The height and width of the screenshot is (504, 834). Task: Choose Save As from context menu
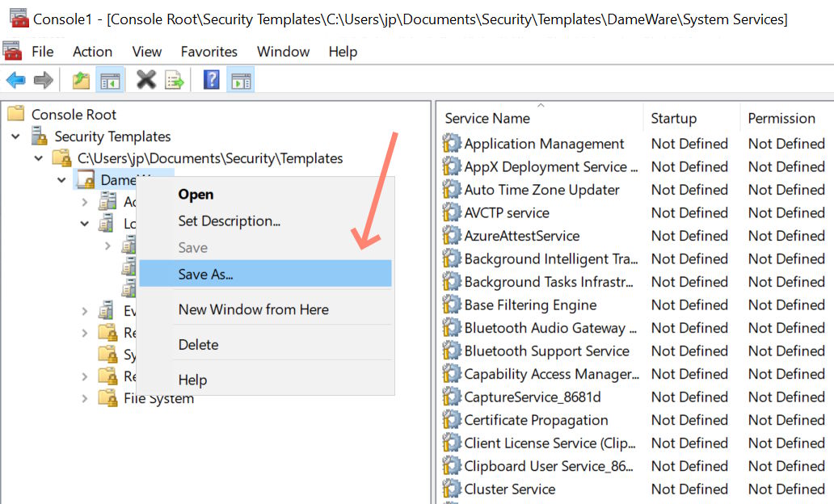[x=205, y=274]
